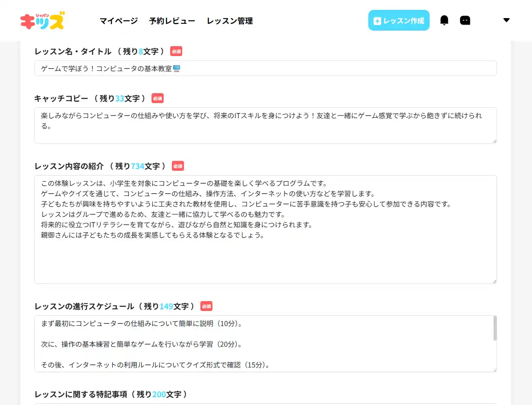Expand the user account dropdown arrow
Viewport: 532px width, 405px height.
click(x=507, y=20)
